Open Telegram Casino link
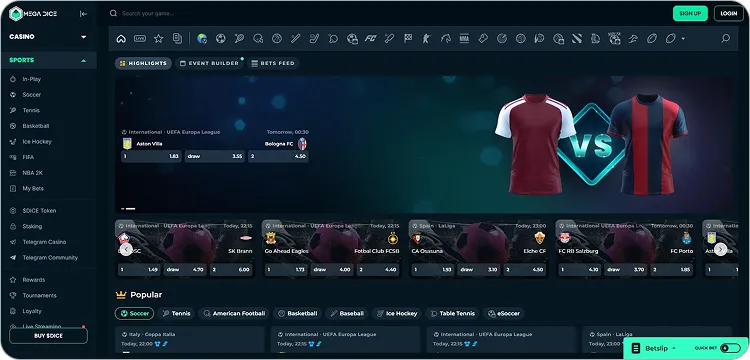The image size is (750, 360). [x=44, y=242]
